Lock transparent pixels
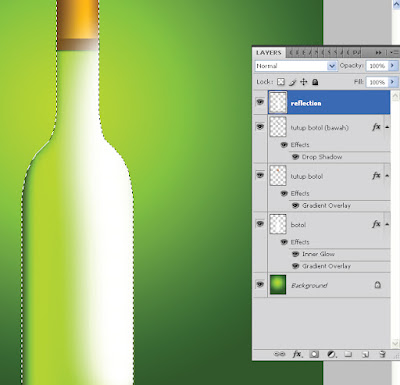The image size is (400, 385). (281, 82)
